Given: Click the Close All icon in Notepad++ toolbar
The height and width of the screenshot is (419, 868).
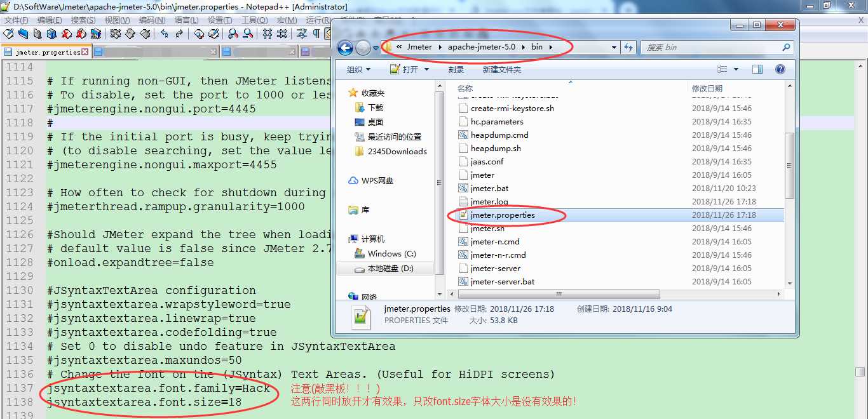Looking at the screenshot, I should tap(81, 34).
